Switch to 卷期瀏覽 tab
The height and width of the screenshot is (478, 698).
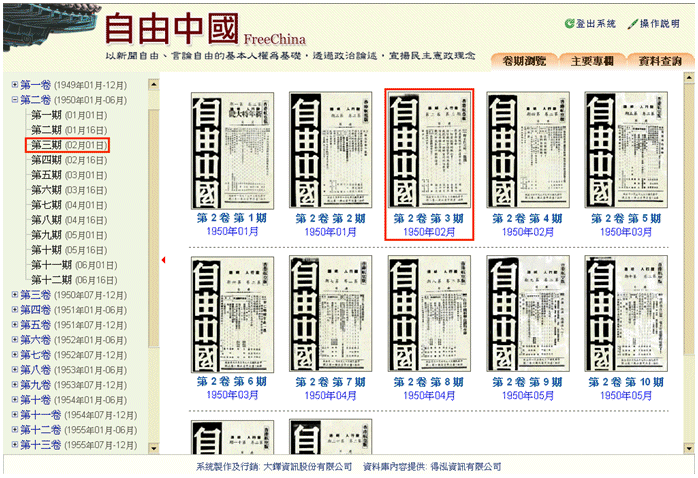click(524, 61)
